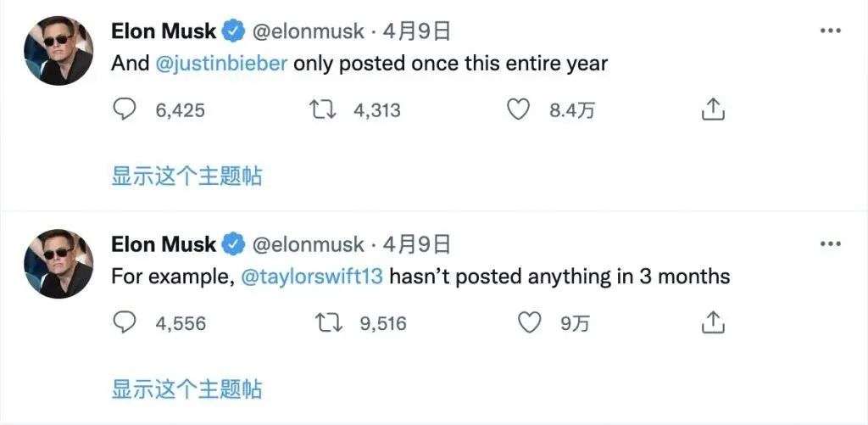Open the @justinbieber mention link
This screenshot has height=425, width=868.
[x=222, y=64]
